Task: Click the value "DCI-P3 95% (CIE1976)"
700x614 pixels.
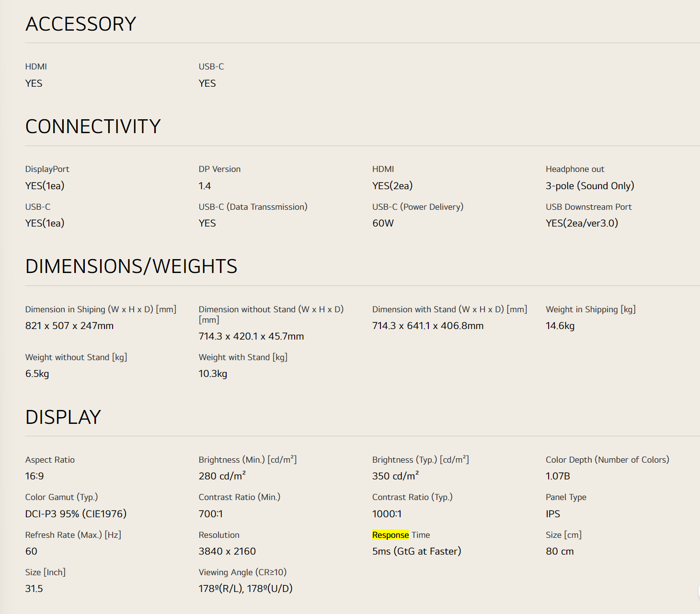Action: tap(76, 514)
